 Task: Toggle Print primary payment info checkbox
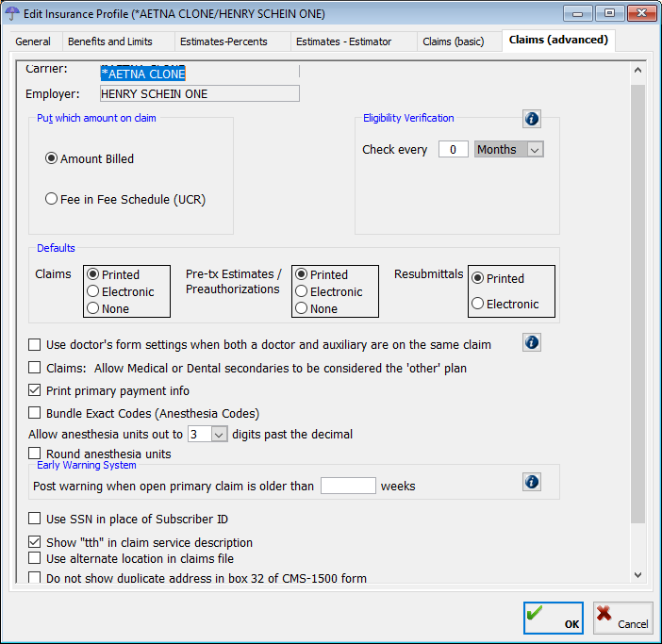35,390
